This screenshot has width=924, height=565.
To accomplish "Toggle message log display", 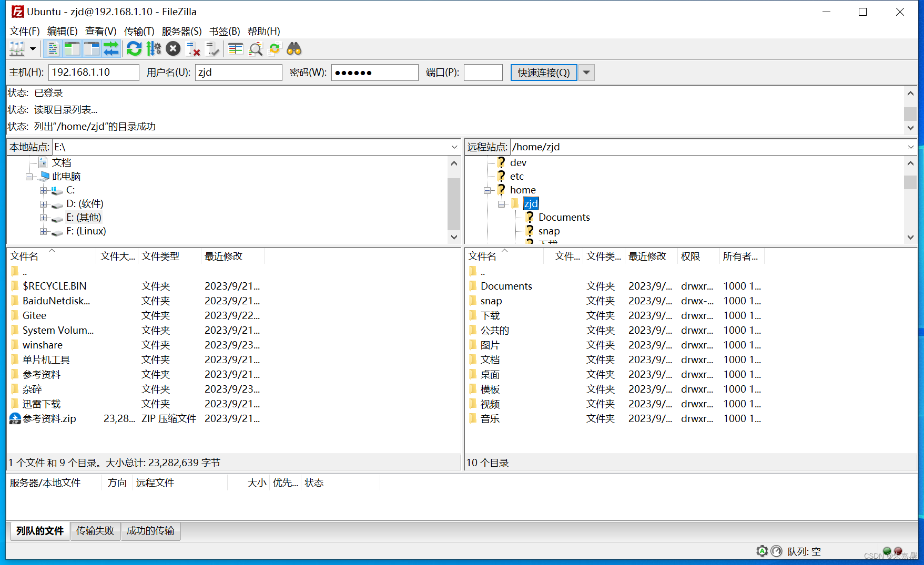I will pos(53,49).
